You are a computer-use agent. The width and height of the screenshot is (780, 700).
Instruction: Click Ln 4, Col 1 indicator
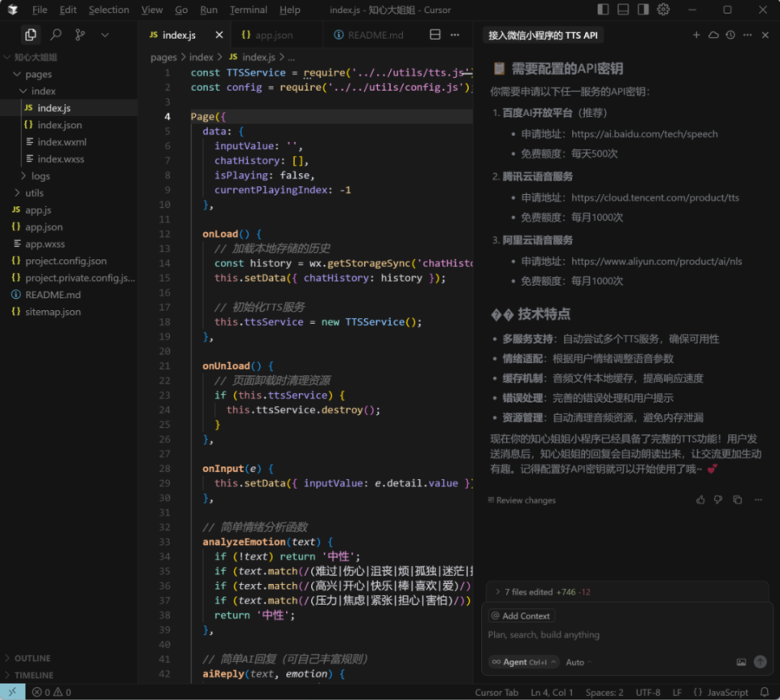click(x=552, y=693)
